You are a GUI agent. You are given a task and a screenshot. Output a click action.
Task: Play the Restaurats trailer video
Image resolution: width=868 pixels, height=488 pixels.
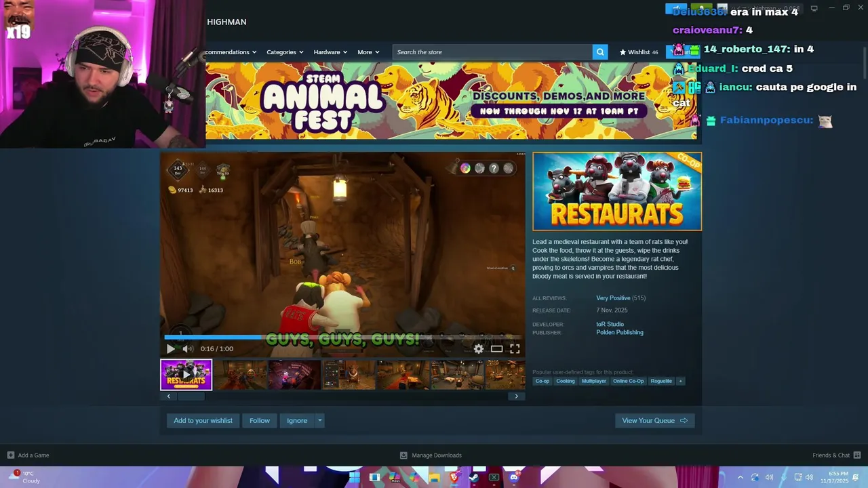(170, 348)
